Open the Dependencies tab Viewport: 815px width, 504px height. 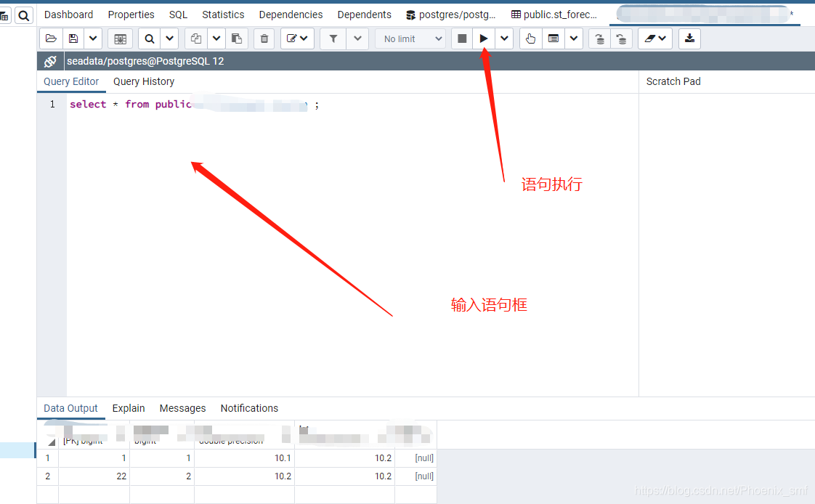tap(291, 15)
